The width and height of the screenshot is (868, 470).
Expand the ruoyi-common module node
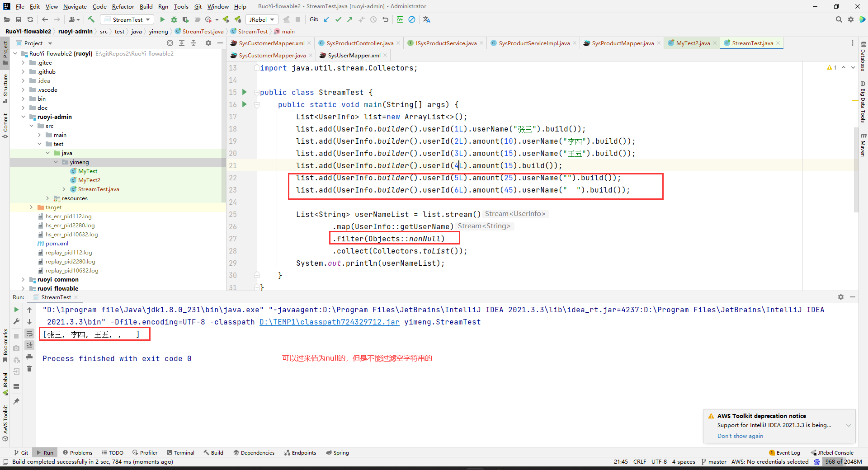click(x=23, y=279)
